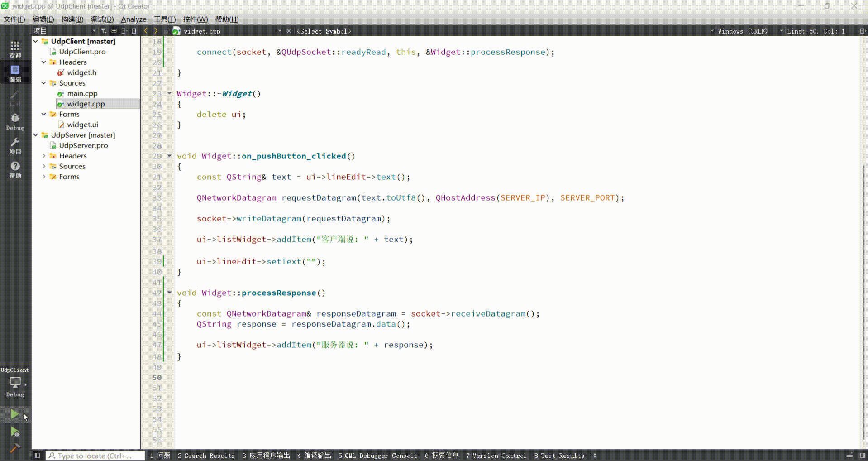Select widget.h under Headers

81,72
